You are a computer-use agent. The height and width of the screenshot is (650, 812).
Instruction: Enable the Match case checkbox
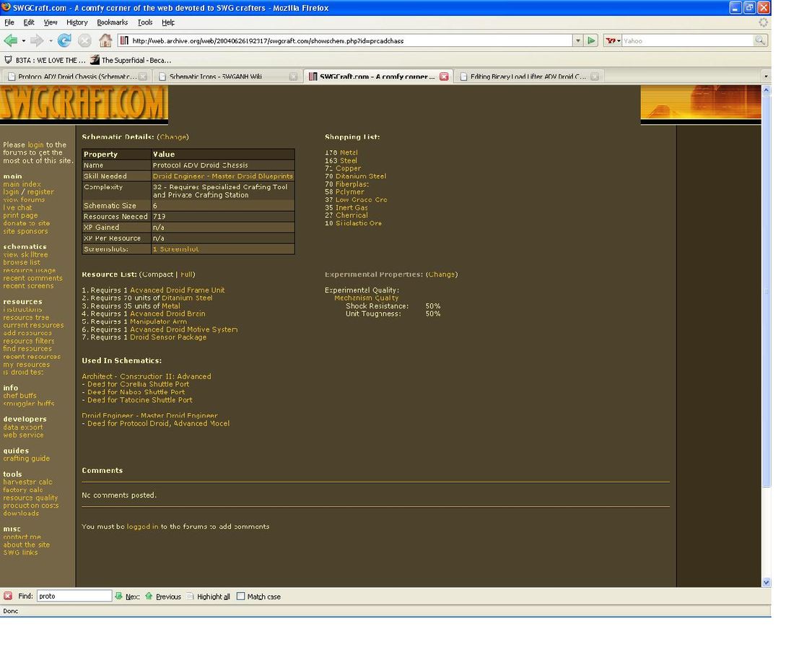click(241, 597)
